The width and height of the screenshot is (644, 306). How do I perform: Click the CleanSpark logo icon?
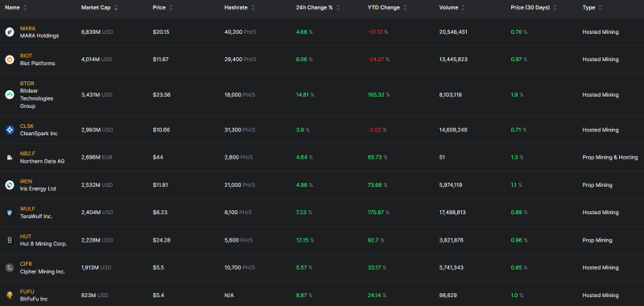pos(10,130)
